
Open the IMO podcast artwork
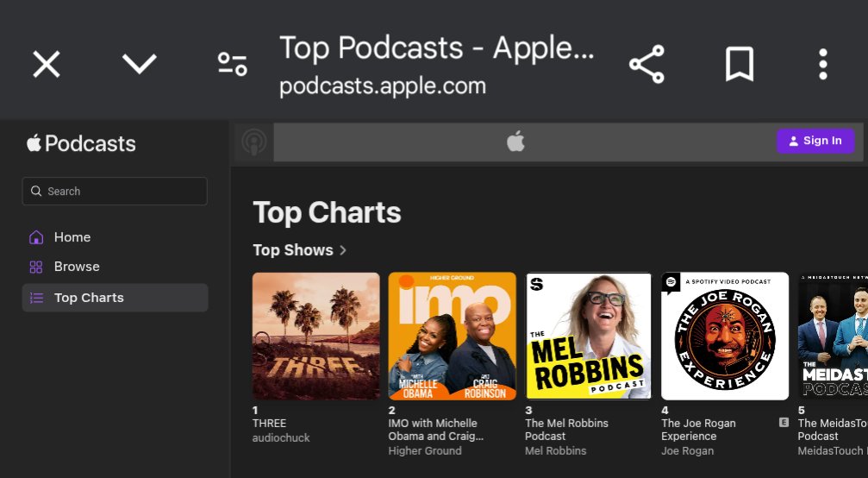pos(453,336)
